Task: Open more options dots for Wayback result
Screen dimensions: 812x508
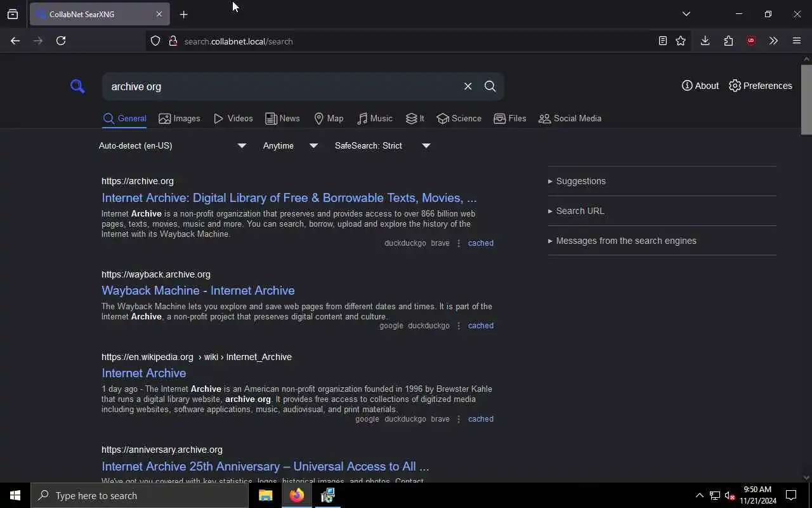Action: tap(459, 326)
